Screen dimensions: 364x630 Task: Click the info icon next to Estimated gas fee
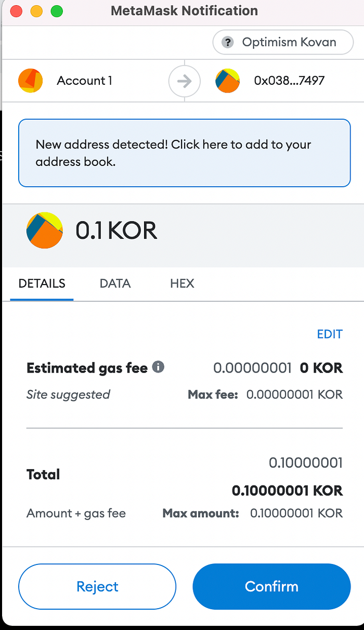(158, 367)
